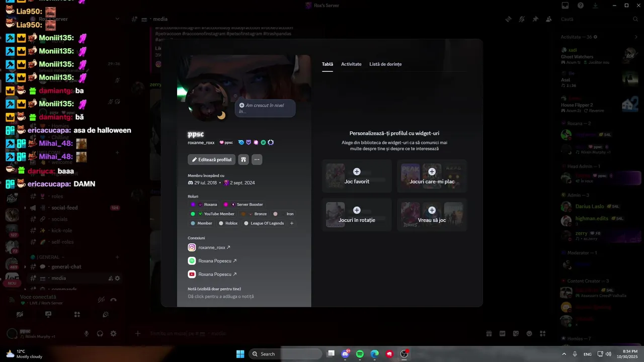The width and height of the screenshot is (644, 362).
Task: Open the sticker picker in message bar
Action: click(516, 333)
